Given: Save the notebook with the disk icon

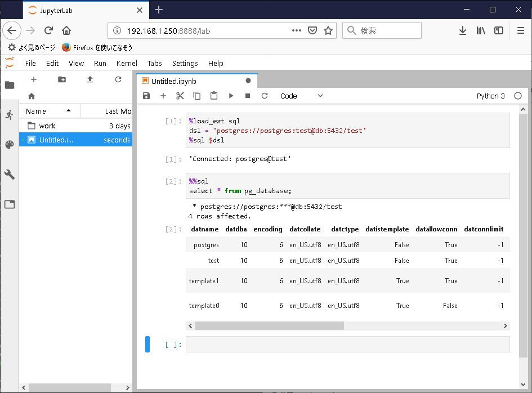Looking at the screenshot, I should [x=146, y=96].
